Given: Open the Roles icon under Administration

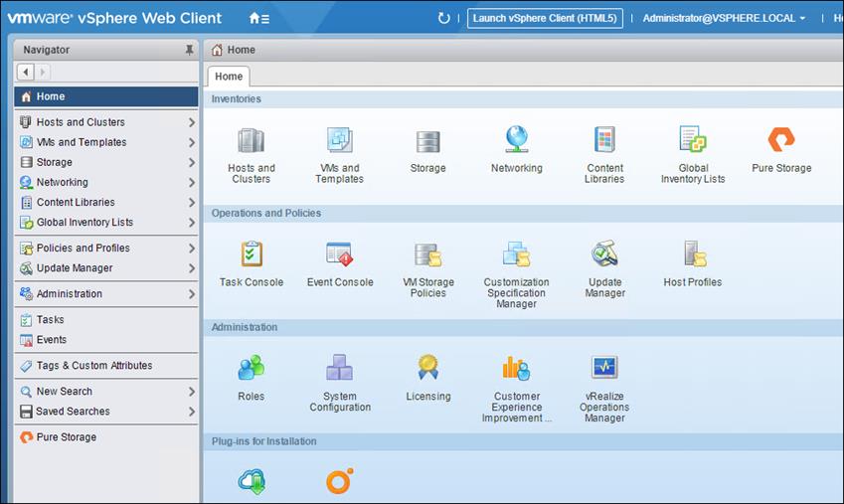Looking at the screenshot, I should [251, 367].
